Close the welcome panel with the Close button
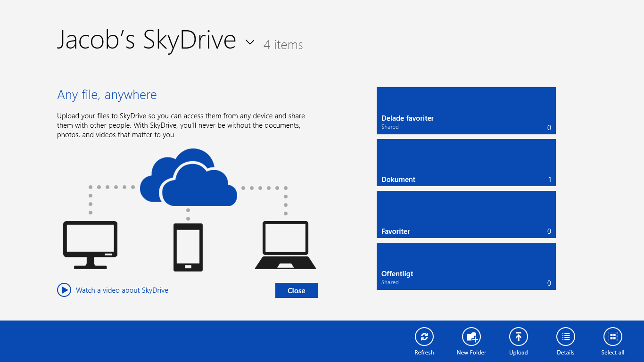The image size is (644, 362). point(296,290)
